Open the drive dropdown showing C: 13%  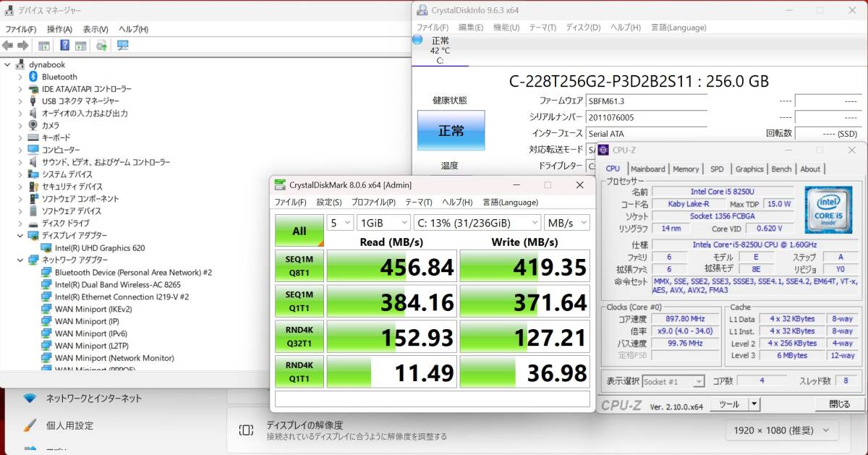[477, 223]
